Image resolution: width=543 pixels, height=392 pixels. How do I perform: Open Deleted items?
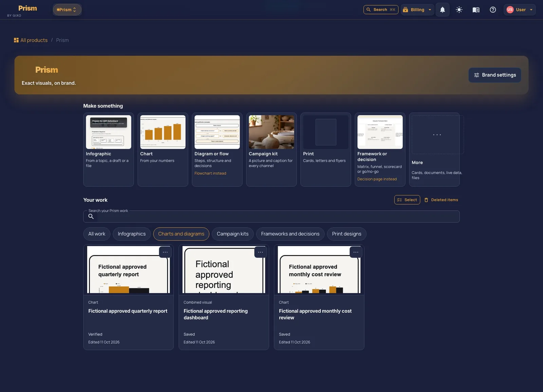[x=441, y=200]
